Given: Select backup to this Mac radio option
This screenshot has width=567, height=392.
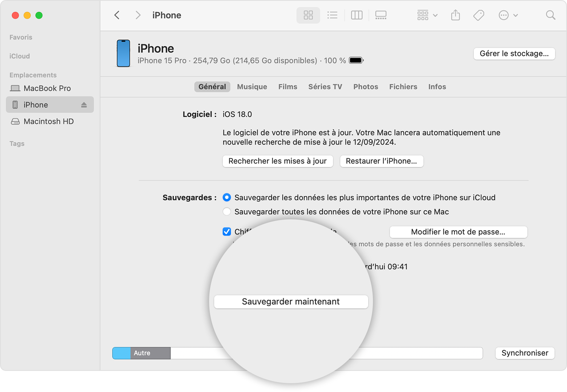Looking at the screenshot, I should 227,212.
